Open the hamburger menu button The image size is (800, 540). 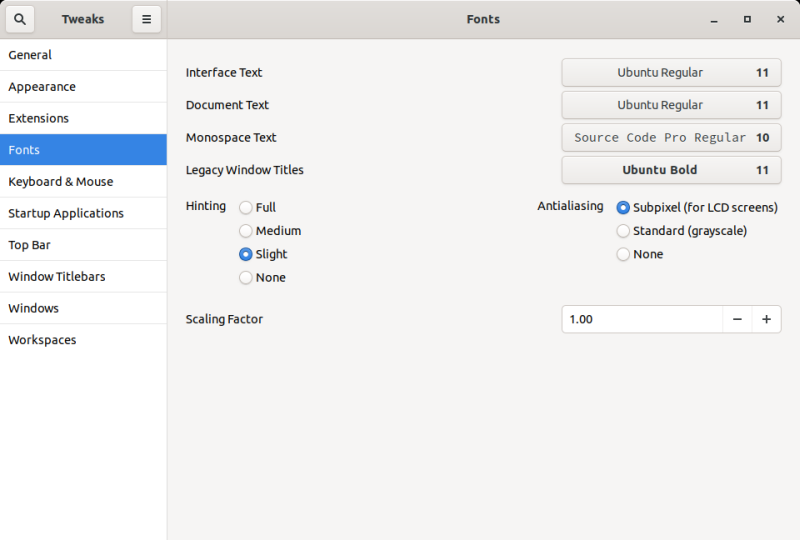coord(146,19)
